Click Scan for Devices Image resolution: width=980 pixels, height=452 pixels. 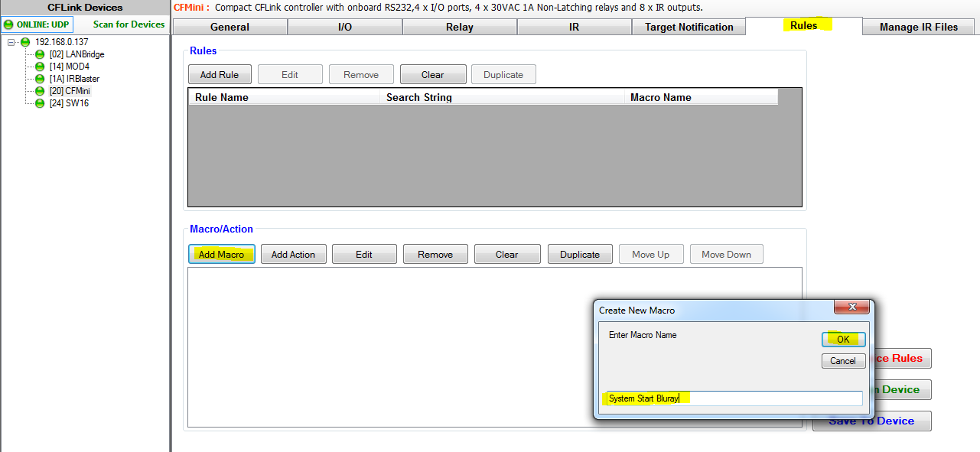click(x=129, y=24)
